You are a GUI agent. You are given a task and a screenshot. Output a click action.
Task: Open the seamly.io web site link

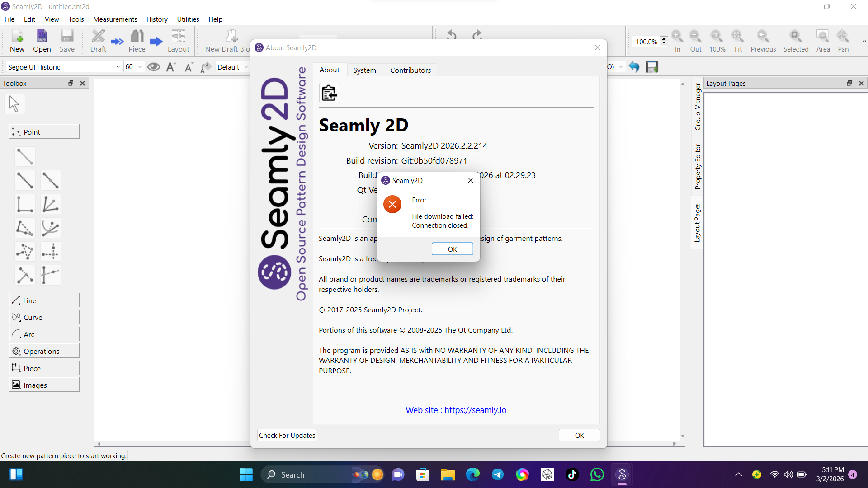[456, 410]
